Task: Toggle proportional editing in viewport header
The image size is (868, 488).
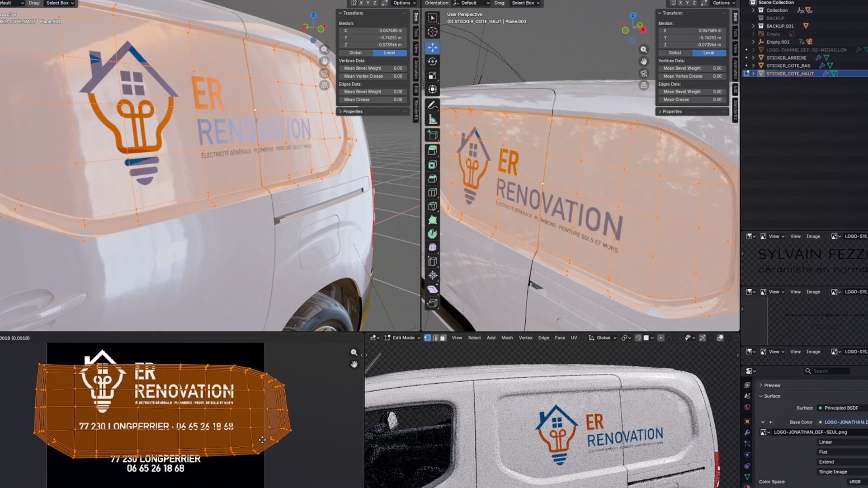Action: 660,338
